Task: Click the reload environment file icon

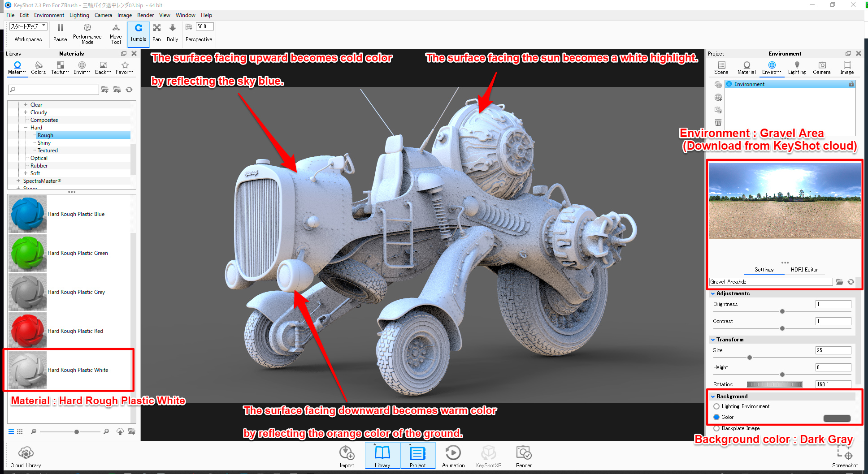Action: pyautogui.click(x=851, y=282)
